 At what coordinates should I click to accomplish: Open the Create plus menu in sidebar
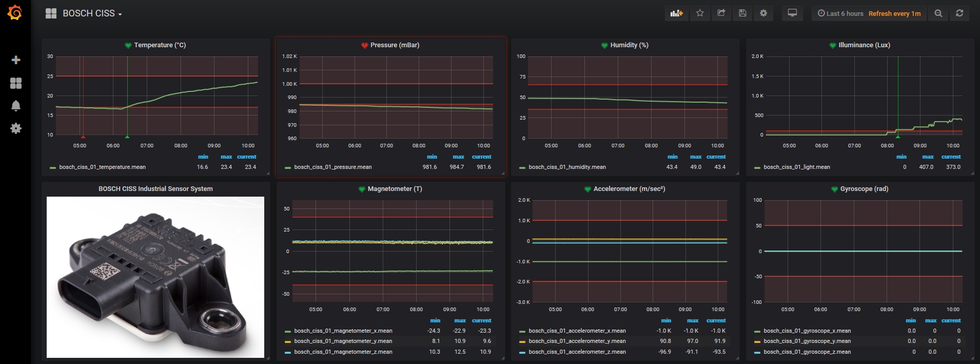tap(16, 60)
